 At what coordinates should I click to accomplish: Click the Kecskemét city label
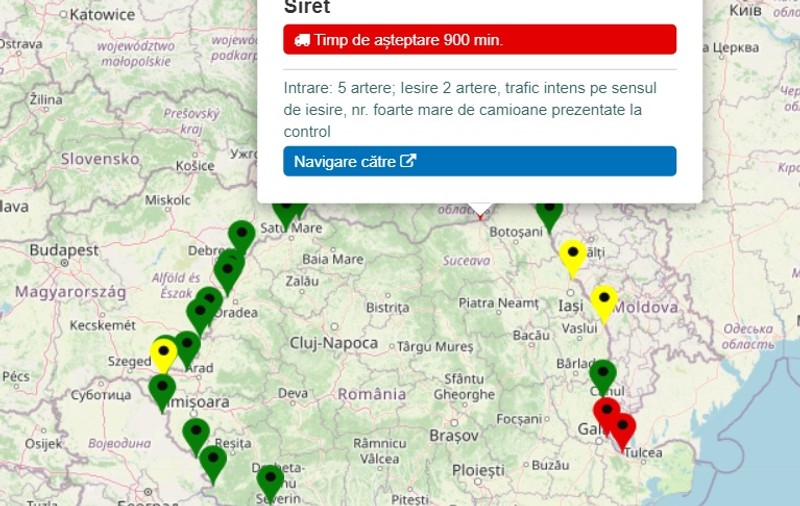coord(103,325)
